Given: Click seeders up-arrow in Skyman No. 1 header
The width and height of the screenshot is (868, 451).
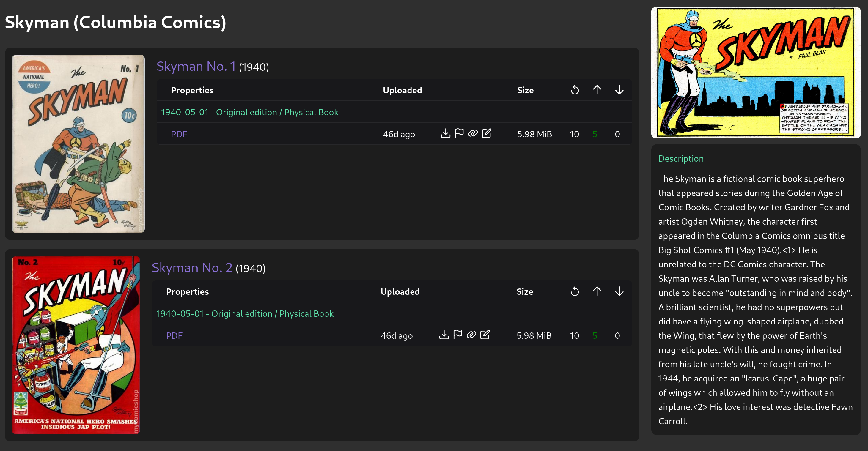Looking at the screenshot, I should (x=597, y=90).
